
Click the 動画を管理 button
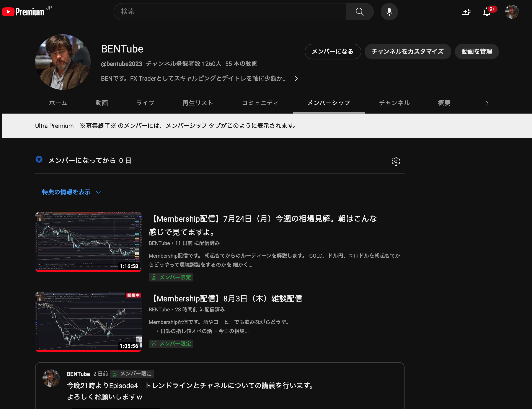pyautogui.click(x=477, y=52)
